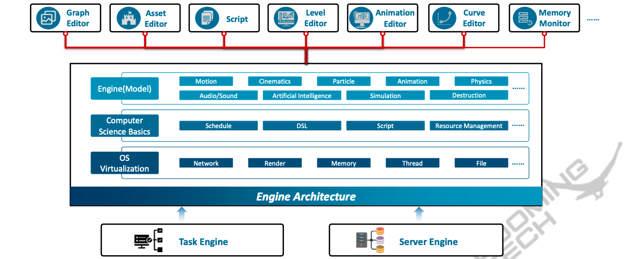
Task: Click the Task Engine checklist icon
Action: [148, 239]
